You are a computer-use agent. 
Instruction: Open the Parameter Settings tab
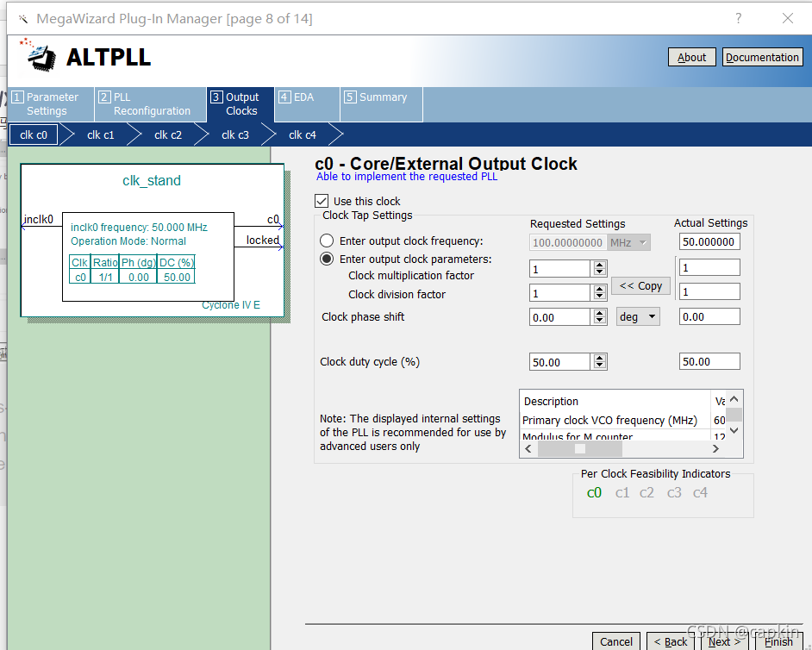(51, 104)
